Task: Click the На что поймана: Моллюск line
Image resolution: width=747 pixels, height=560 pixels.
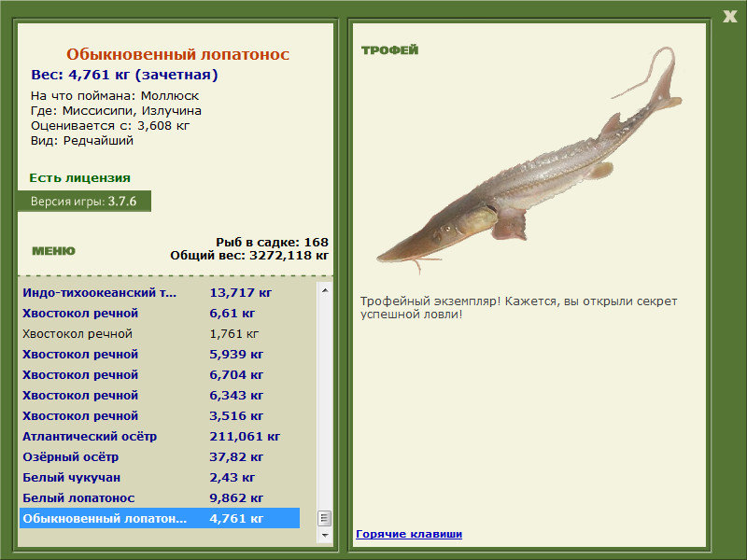Action: [x=115, y=96]
